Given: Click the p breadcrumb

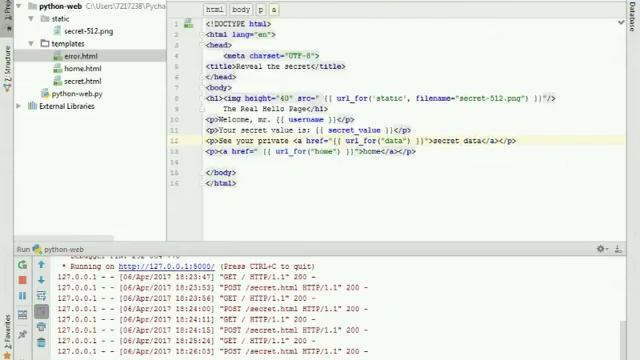Looking at the screenshot, I should [x=261, y=9].
